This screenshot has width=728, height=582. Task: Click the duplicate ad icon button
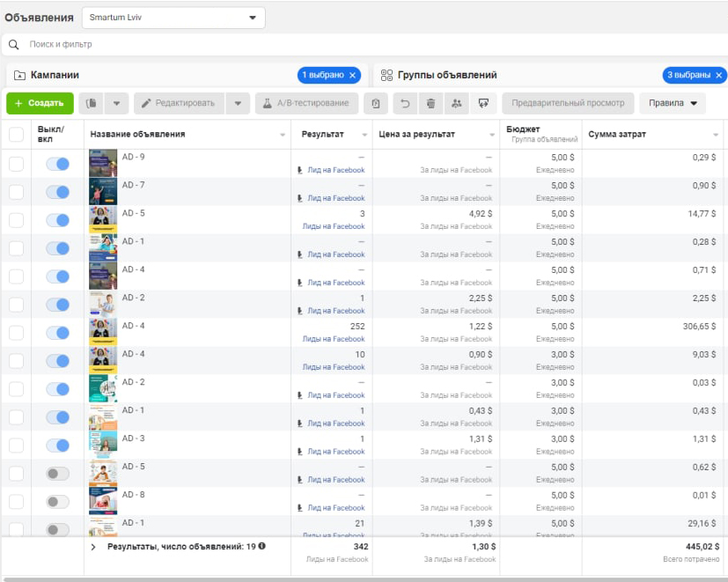point(92,103)
